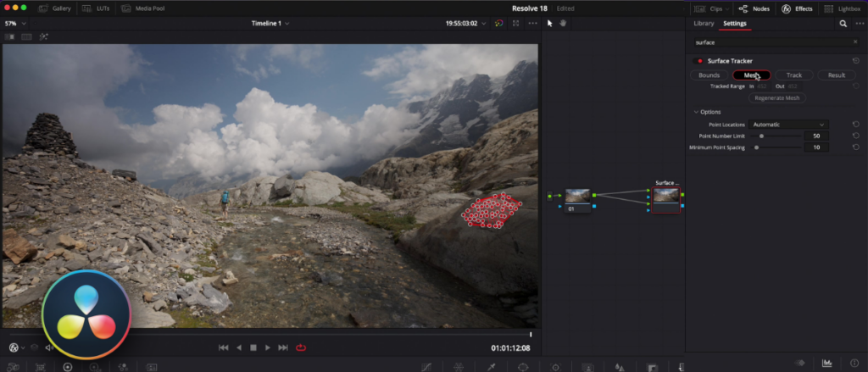
Task: Click the Tracked Range In field
Action: [763, 86]
